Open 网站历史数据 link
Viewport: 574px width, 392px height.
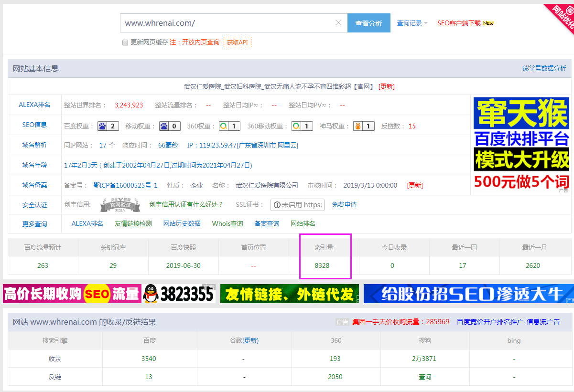click(x=182, y=223)
